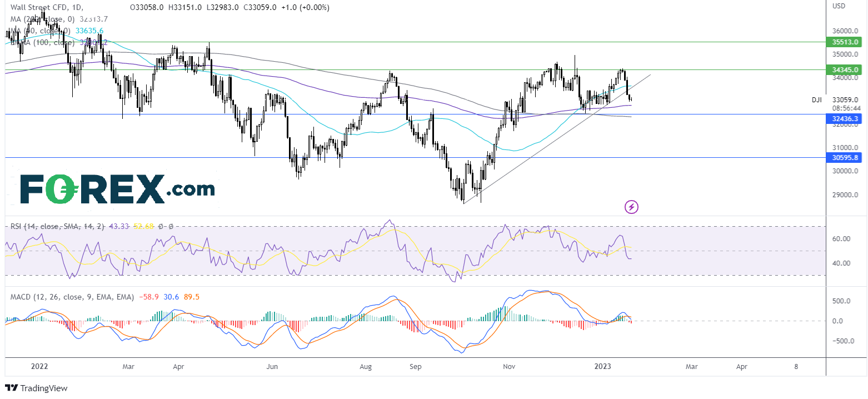Select the MA 50 close indicator legend

click(57, 30)
